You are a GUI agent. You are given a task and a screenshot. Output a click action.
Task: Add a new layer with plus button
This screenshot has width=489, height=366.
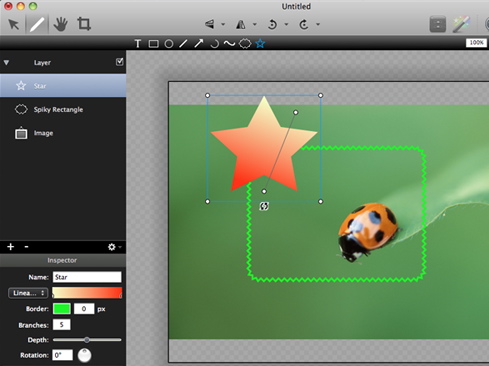tap(11, 247)
